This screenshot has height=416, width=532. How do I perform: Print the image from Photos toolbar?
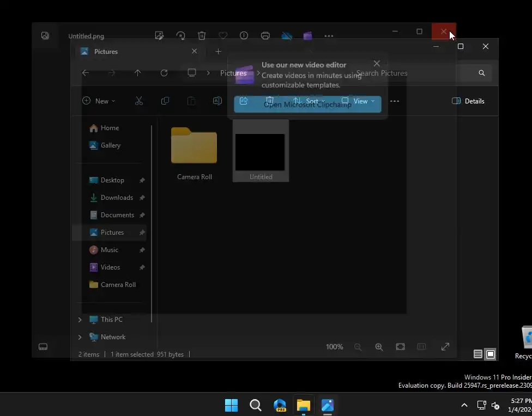(x=265, y=35)
